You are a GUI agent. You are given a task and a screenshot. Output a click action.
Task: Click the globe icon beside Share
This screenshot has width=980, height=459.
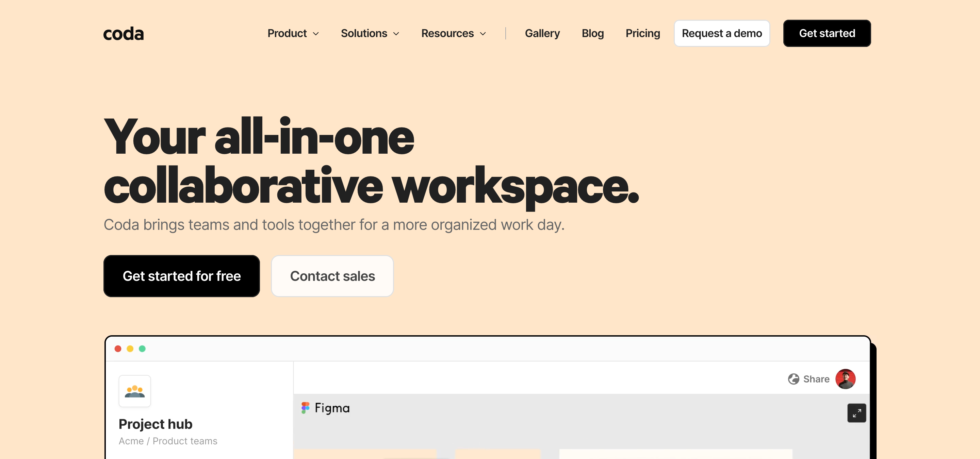tap(794, 379)
